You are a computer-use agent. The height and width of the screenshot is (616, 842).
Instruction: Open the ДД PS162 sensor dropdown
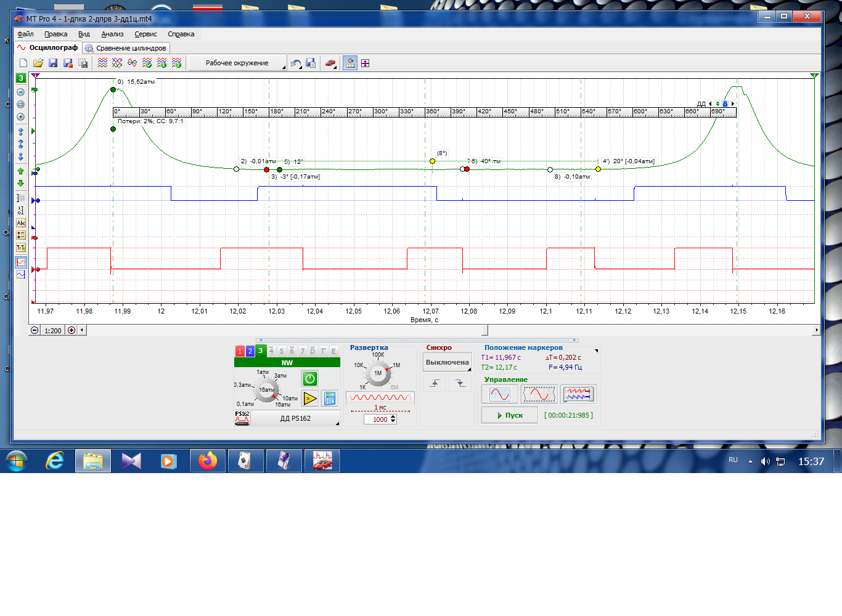pyautogui.click(x=295, y=418)
